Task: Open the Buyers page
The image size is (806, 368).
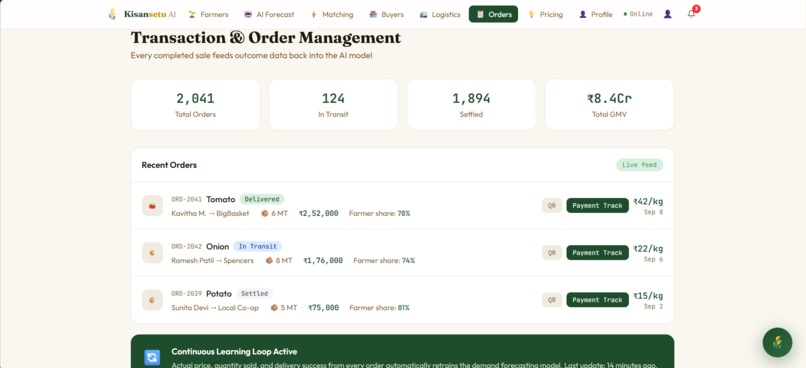Action: coord(387,14)
